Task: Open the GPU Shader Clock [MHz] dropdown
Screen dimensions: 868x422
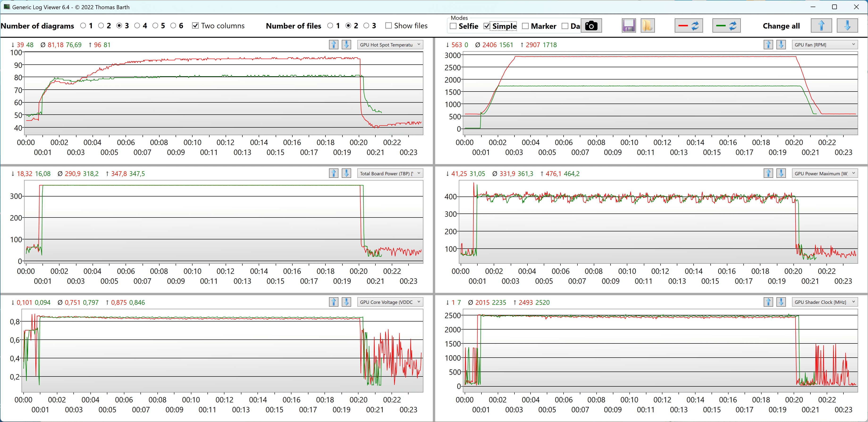Action: click(x=825, y=302)
